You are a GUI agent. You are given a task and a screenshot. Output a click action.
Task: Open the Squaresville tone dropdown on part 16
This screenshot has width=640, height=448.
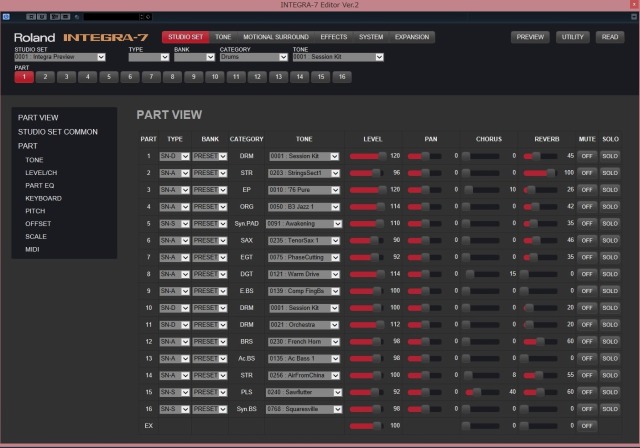click(x=304, y=409)
